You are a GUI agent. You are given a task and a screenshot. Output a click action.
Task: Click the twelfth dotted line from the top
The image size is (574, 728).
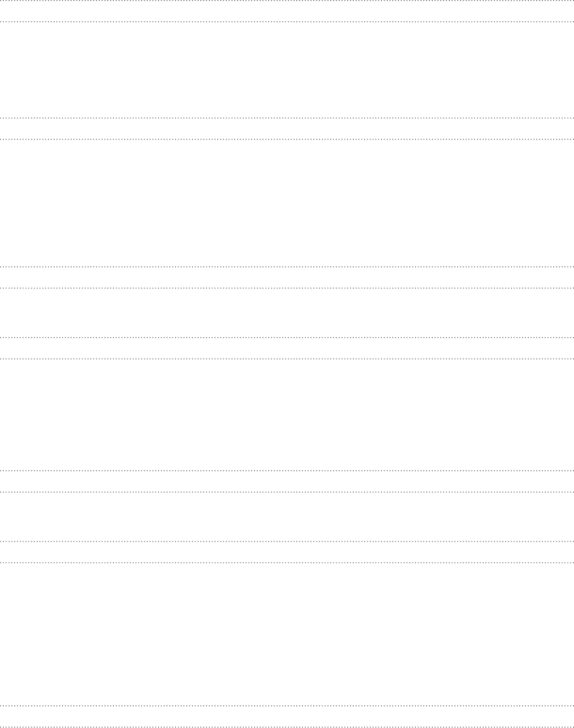[287, 562]
